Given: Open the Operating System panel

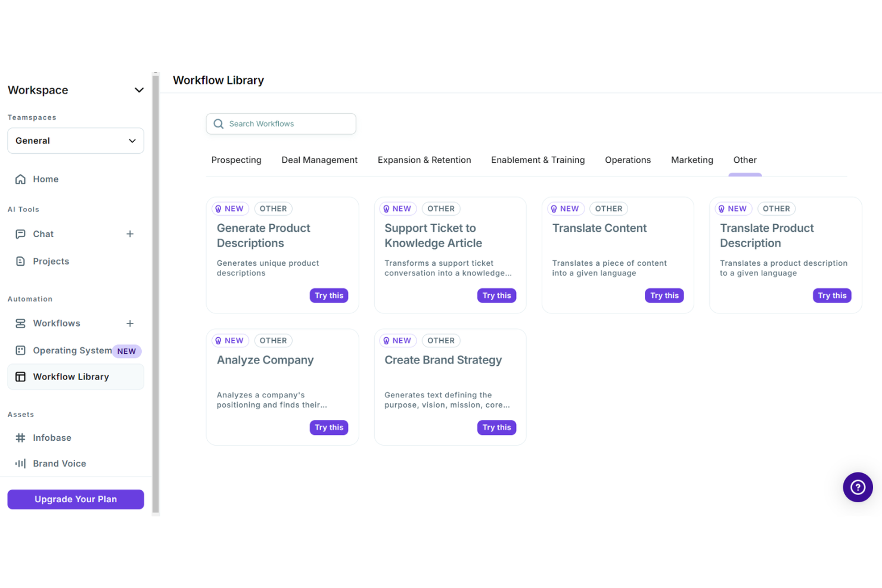Looking at the screenshot, I should coord(72,350).
